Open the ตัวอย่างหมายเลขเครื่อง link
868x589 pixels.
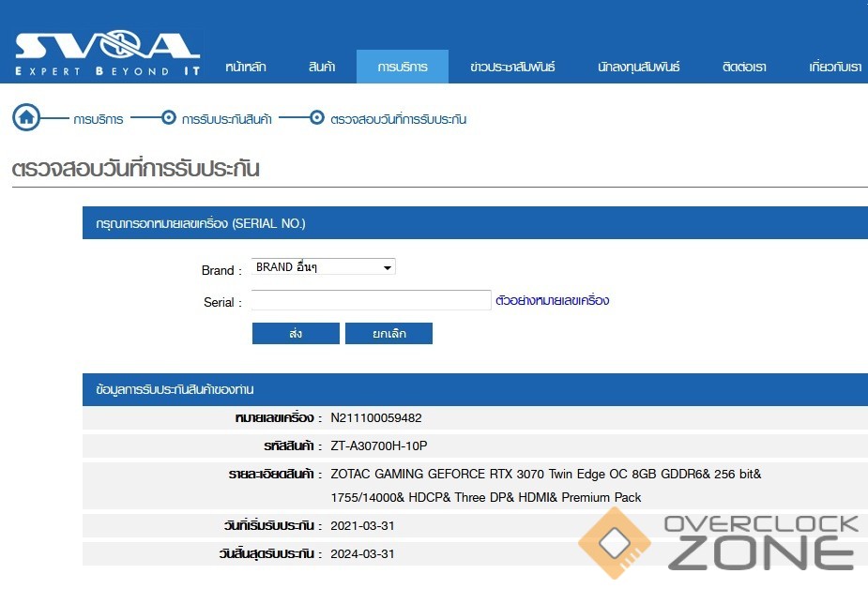(552, 300)
